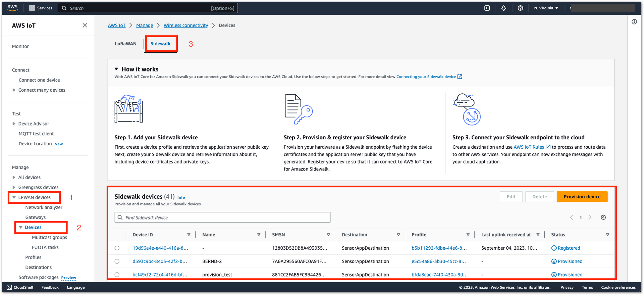The image size is (644, 295).
Task: Open the AWS IoT breadcrumb link
Action: pyautogui.click(x=117, y=26)
